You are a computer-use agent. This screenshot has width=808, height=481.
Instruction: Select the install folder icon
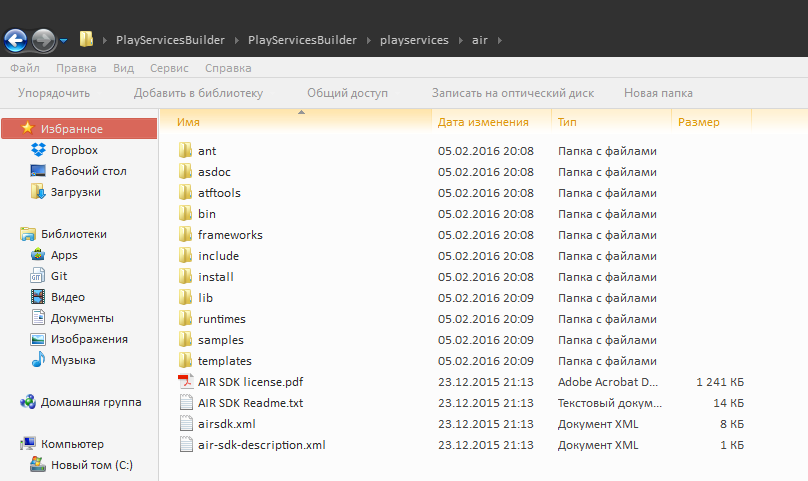[186, 276]
